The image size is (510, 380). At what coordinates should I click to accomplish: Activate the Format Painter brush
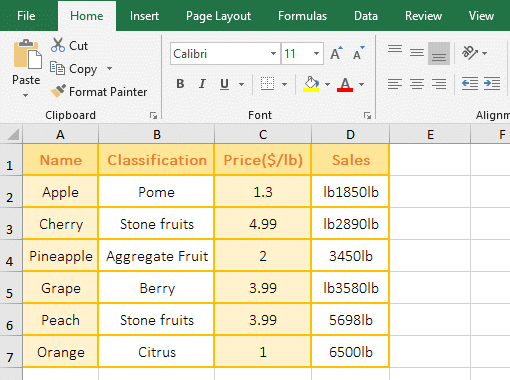pyautogui.click(x=58, y=91)
